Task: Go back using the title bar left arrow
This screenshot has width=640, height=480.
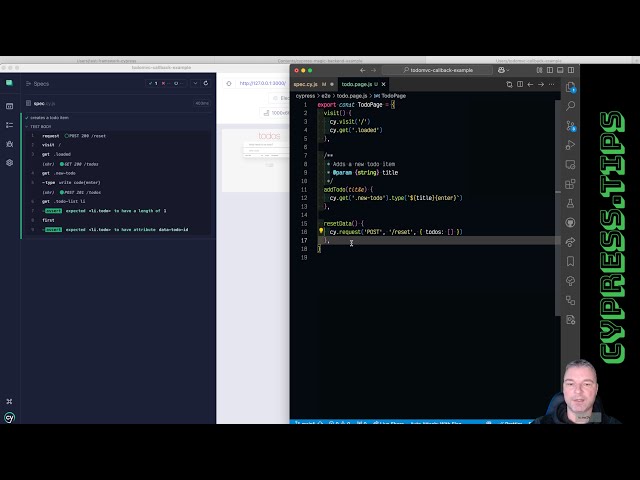Action: (362, 70)
